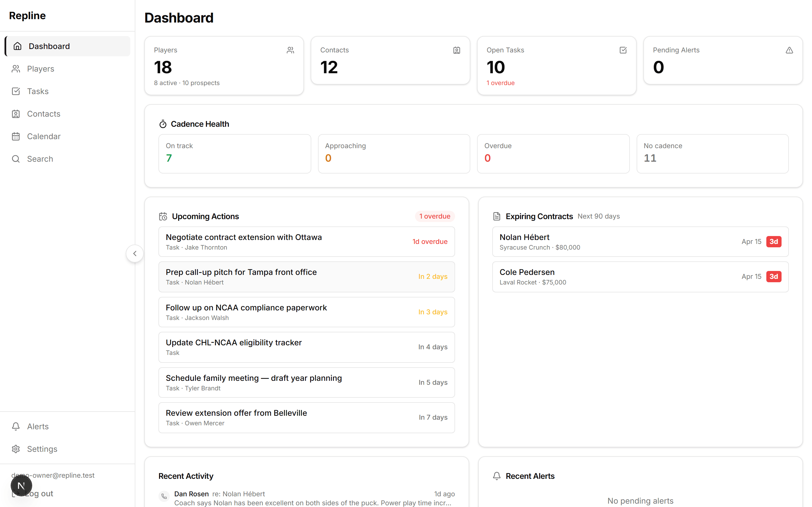
Task: Click the checkbox icon on the Open Tasks card
Action: click(x=623, y=50)
